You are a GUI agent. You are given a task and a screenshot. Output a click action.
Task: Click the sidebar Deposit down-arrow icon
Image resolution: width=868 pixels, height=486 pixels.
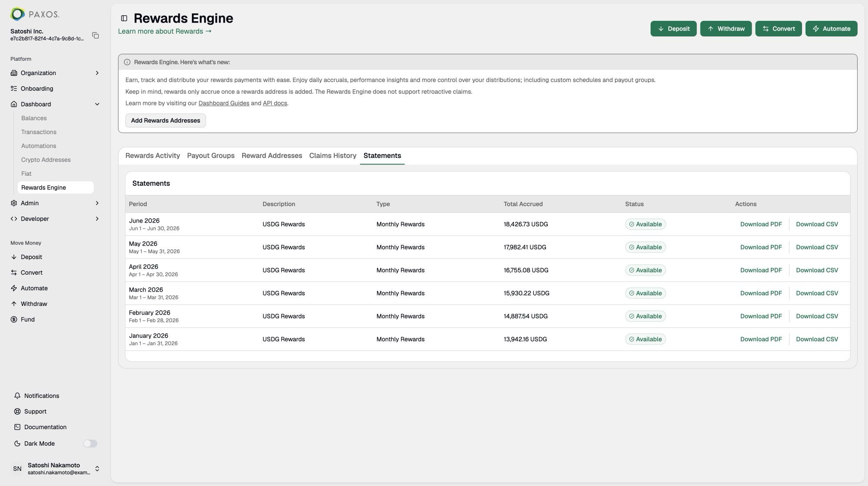click(14, 257)
